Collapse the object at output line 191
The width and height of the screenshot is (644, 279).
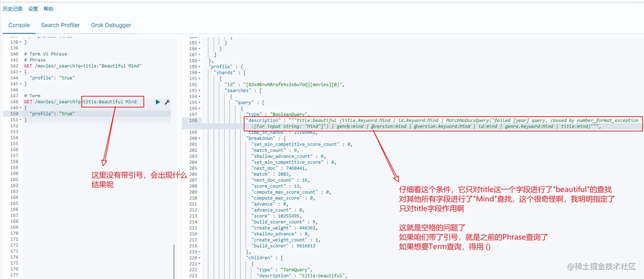coord(200,79)
